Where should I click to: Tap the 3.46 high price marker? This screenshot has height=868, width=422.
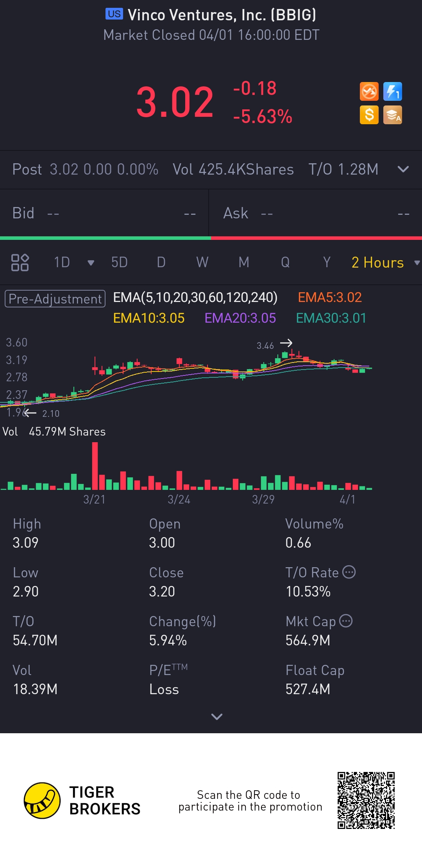(265, 346)
